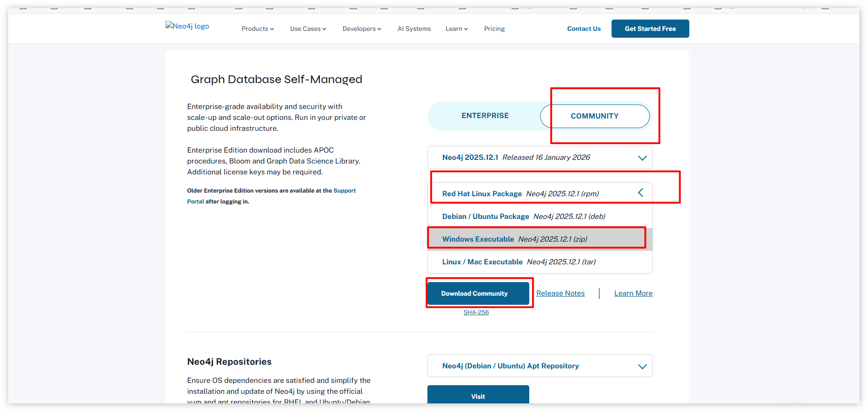Open the Developers menu
Image resolution: width=868 pixels, height=412 pixels.
tap(362, 29)
